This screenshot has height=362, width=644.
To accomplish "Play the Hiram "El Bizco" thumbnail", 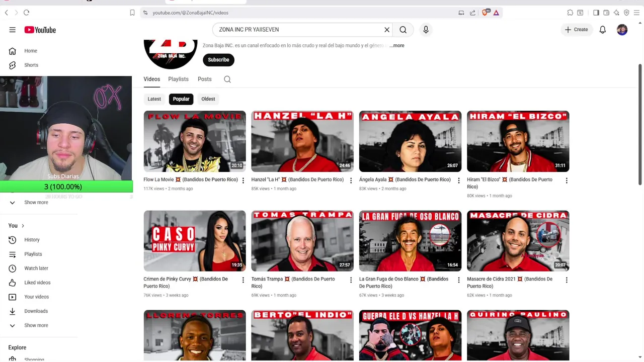I will [518, 141].
